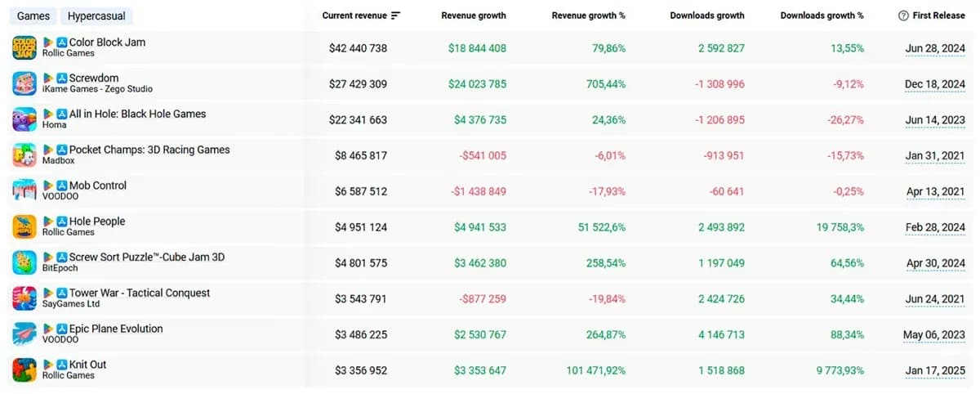Click the First Release help icon

(x=903, y=16)
